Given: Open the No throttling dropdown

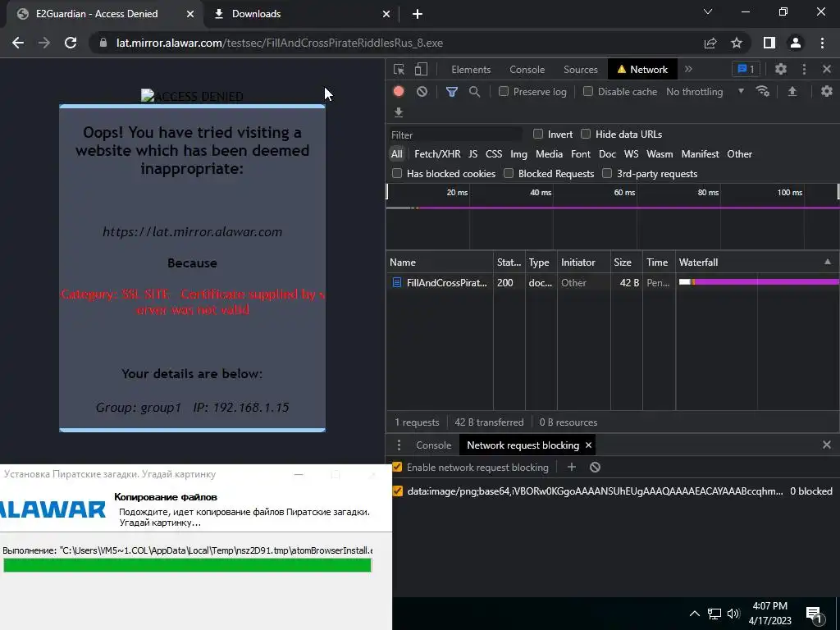Looking at the screenshot, I should (705, 92).
